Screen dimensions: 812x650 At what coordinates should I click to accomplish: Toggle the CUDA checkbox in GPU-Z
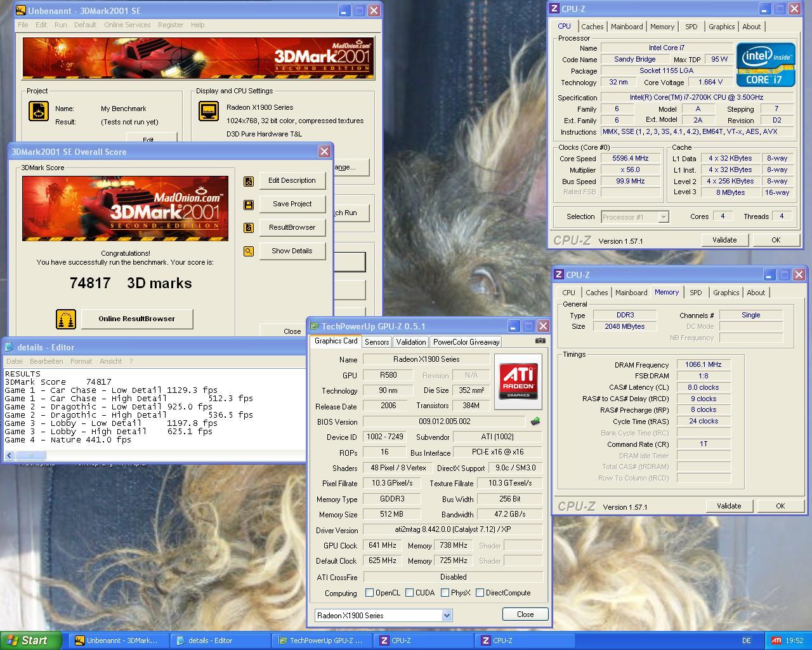[x=410, y=593]
